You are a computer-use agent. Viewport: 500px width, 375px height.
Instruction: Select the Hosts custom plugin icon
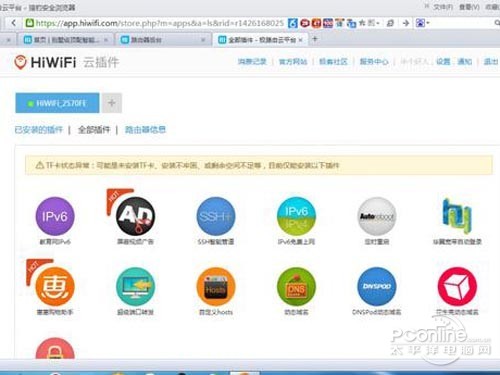[x=216, y=286]
